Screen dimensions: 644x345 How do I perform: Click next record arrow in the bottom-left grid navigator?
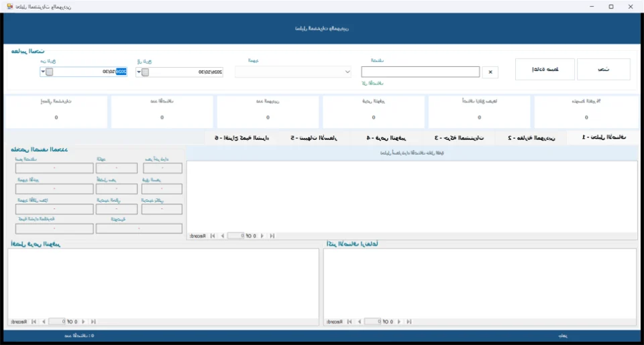pyautogui.click(x=83, y=322)
